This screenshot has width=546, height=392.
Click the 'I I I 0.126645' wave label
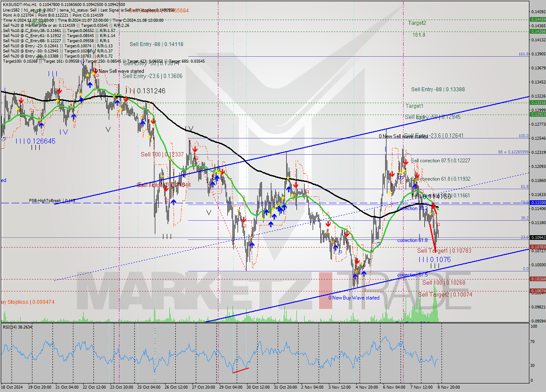(36, 141)
